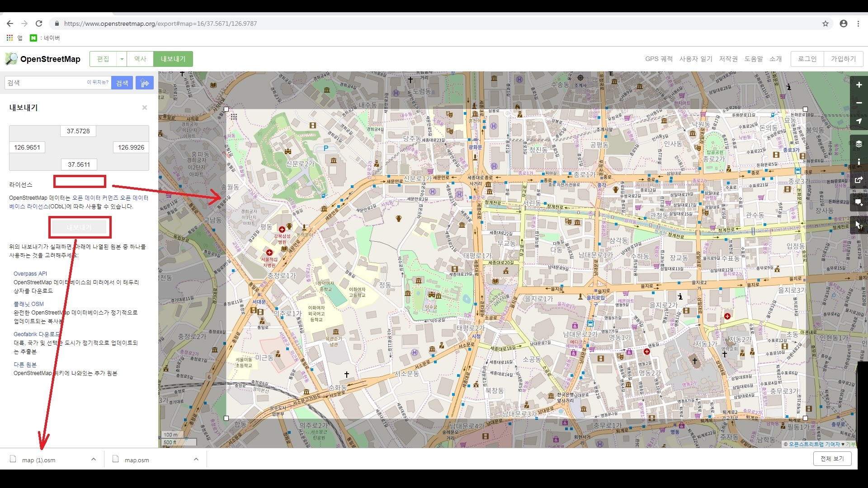This screenshot has width=868, height=488.
Task: Open the map layers panel
Action: pos(859,144)
